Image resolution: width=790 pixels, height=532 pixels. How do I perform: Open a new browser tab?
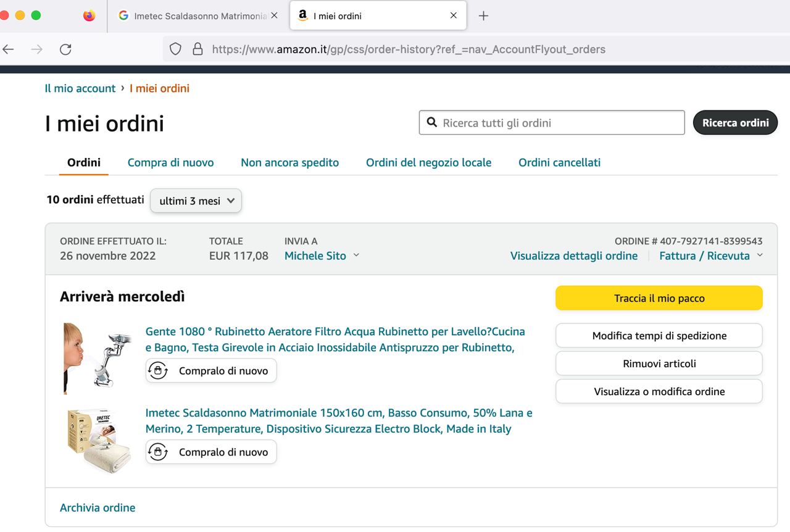tap(484, 16)
